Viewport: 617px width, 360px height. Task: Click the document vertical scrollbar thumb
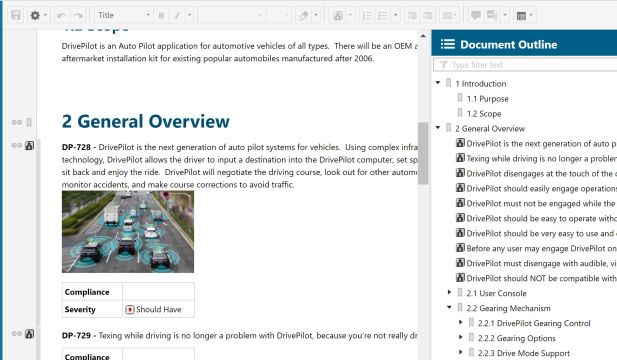pos(423,153)
